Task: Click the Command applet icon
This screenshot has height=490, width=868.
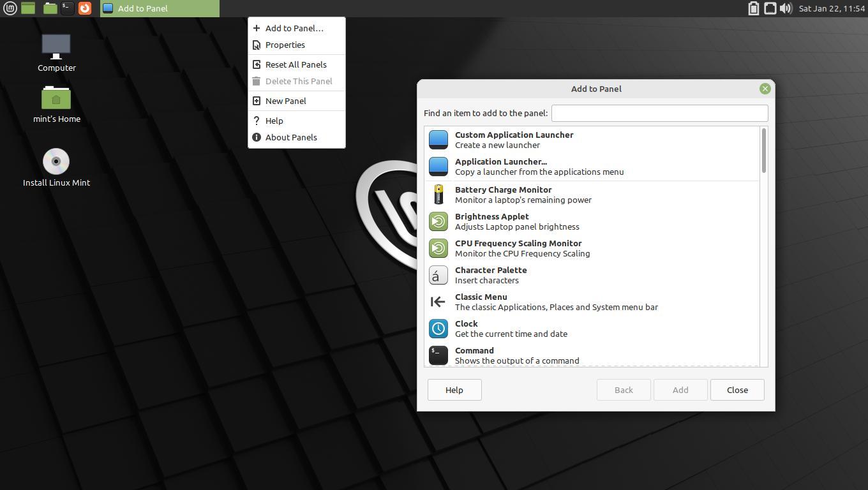Action: [x=438, y=355]
